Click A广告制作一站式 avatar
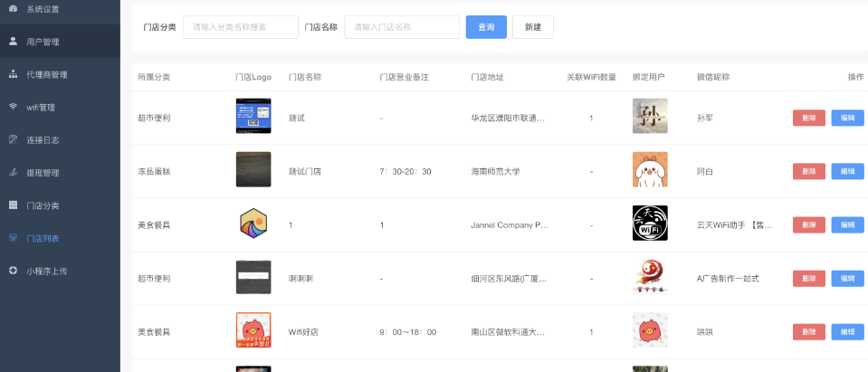The width and height of the screenshot is (868, 372). pos(650,276)
